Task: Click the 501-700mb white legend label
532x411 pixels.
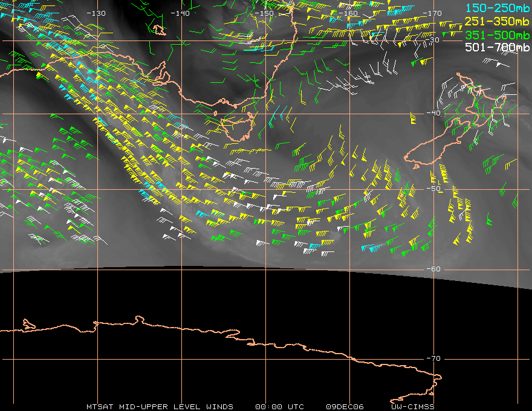Action: [498, 47]
